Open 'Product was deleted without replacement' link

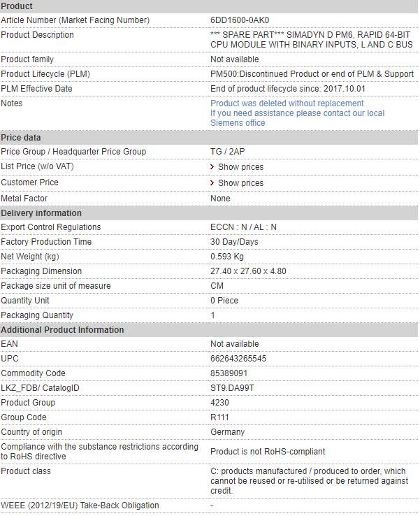pos(287,103)
